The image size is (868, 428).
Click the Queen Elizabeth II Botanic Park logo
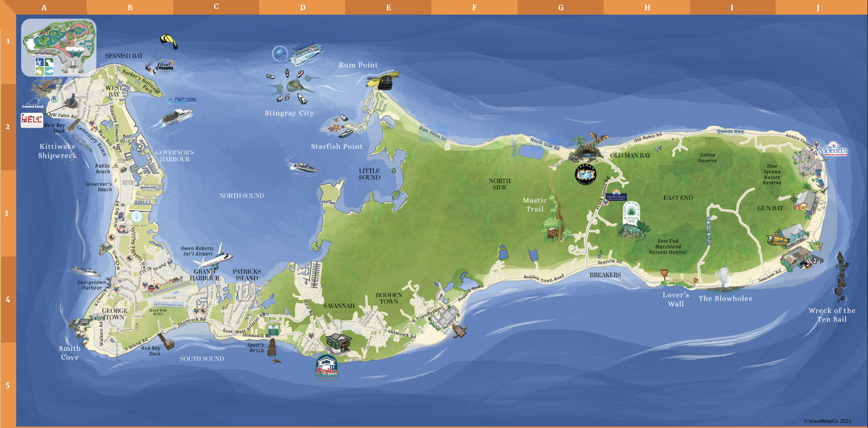631,212
